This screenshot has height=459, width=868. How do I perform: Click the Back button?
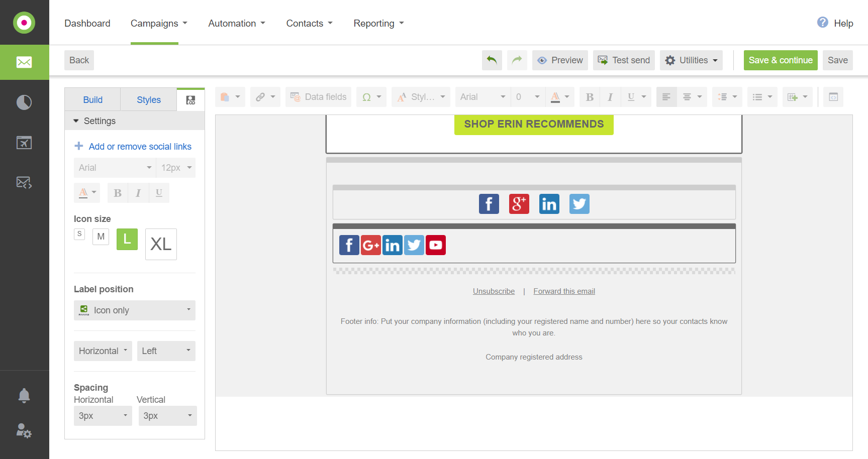click(x=79, y=60)
